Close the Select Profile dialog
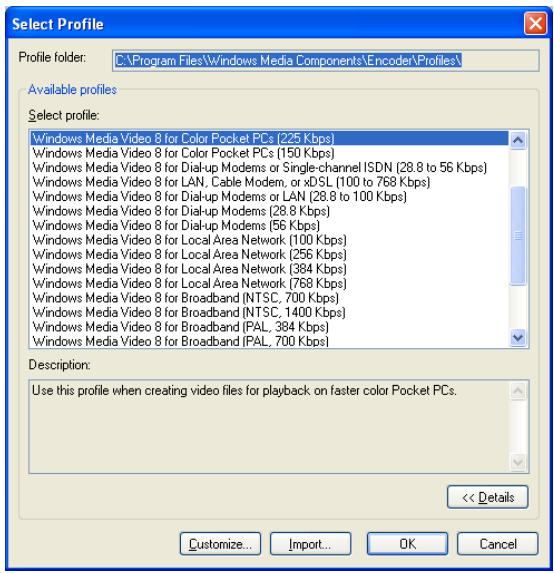Viewport: 554px width, 573px height. pyautogui.click(x=535, y=24)
